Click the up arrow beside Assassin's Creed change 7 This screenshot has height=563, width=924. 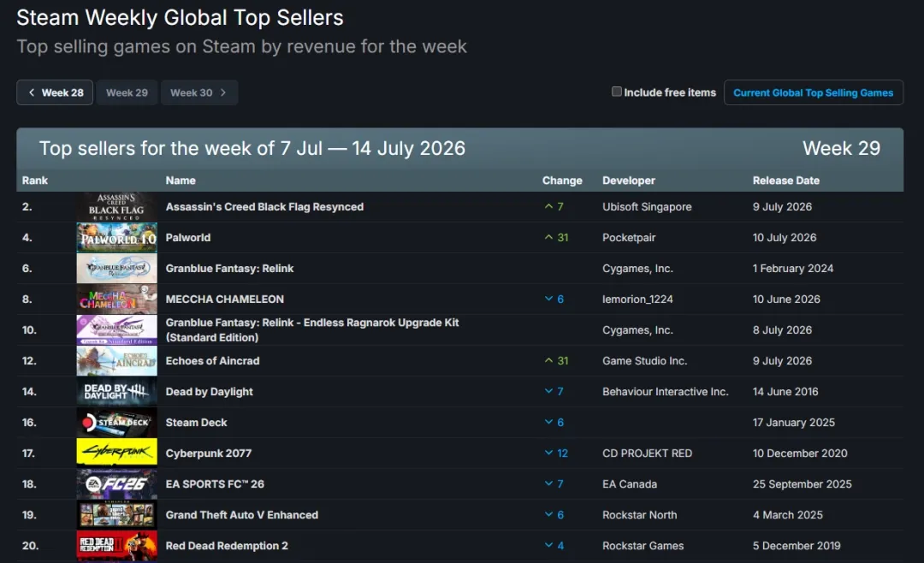point(548,207)
